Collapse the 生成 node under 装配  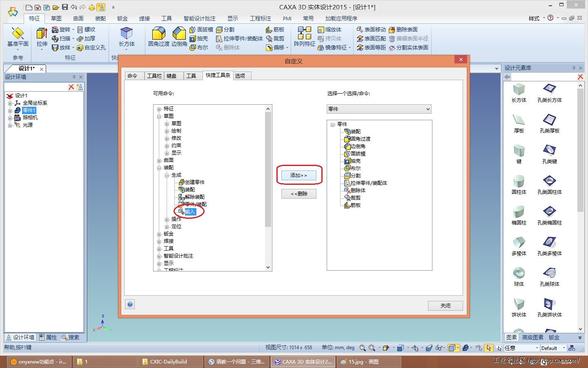(167, 175)
